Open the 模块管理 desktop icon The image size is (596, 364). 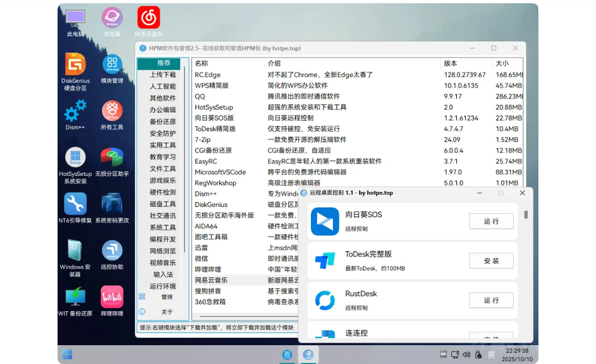112,69
